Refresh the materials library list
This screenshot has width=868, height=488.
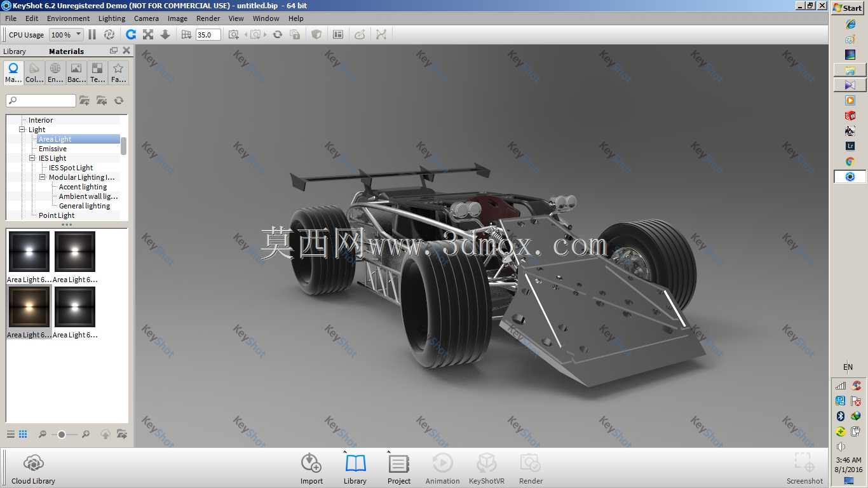(119, 100)
